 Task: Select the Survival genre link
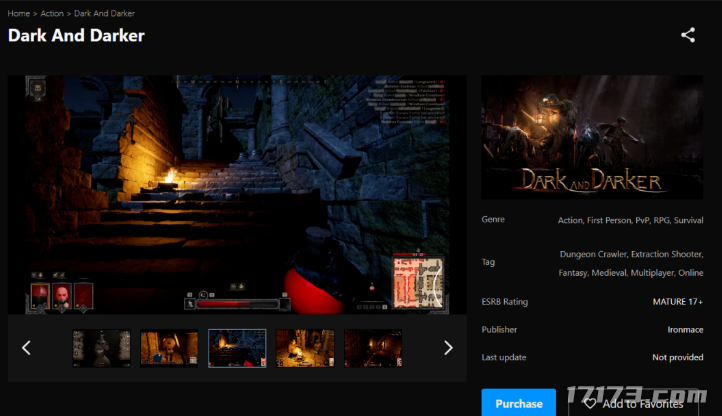[686, 219]
